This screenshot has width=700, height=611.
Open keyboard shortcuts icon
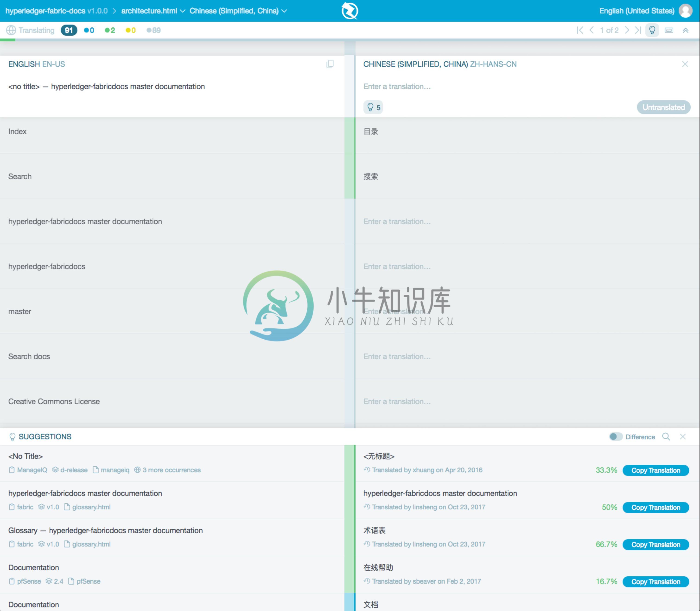[x=669, y=30]
